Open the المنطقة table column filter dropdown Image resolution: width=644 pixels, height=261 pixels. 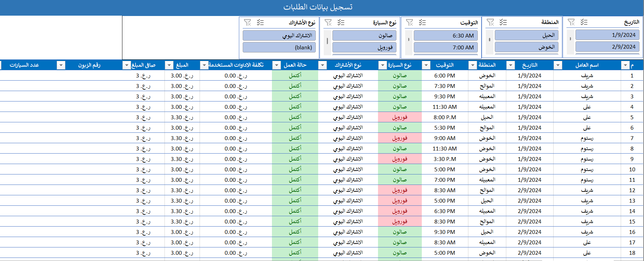point(473,65)
